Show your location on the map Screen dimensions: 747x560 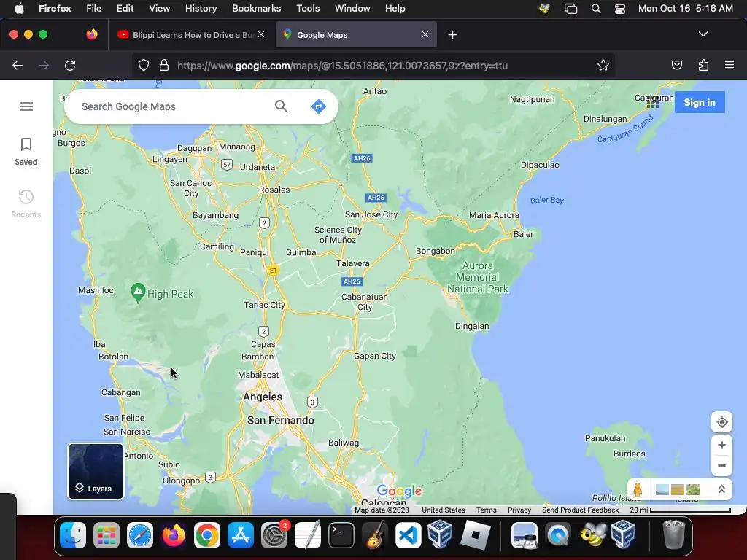point(721,422)
